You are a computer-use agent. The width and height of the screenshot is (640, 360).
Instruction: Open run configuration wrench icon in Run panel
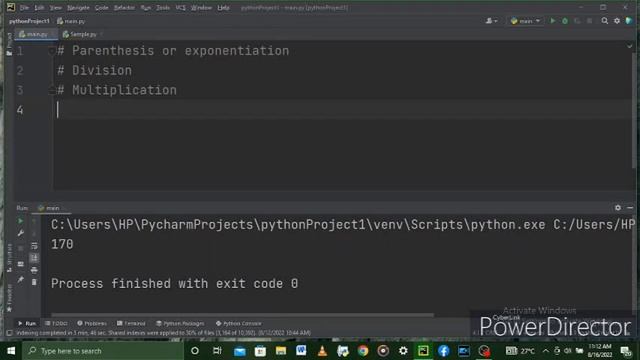20,233
